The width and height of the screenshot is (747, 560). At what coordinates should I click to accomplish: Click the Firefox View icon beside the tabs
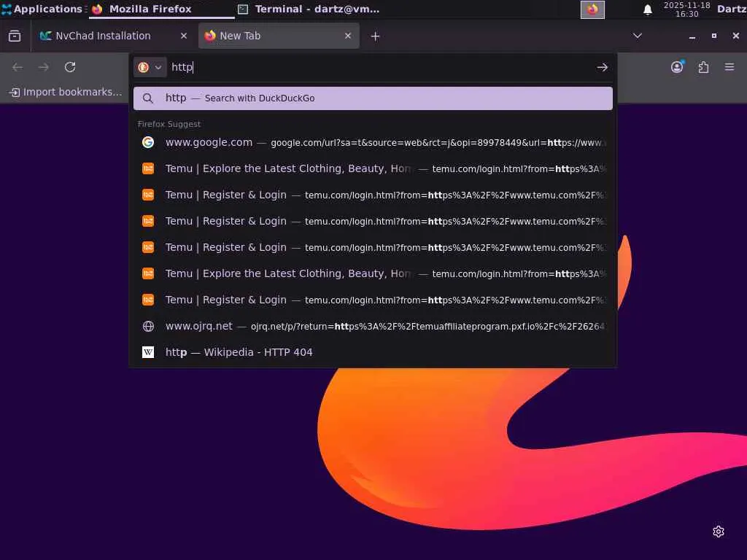[15, 36]
